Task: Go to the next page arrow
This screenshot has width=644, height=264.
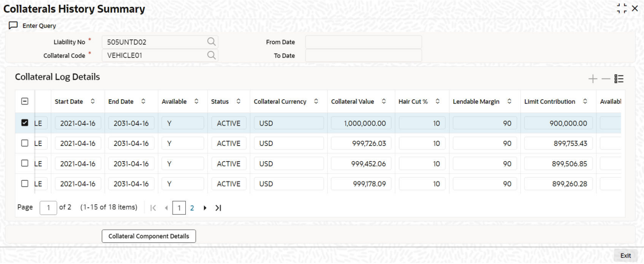Action: click(205, 208)
